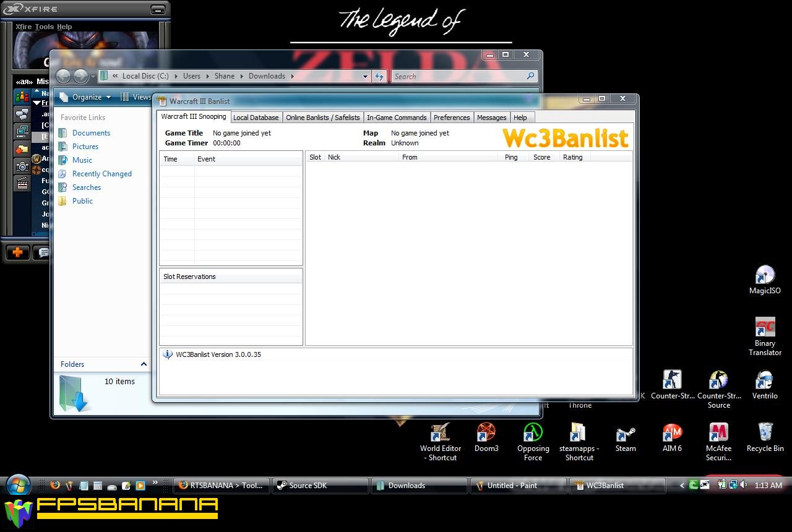
Task: Launch Opposing Force desktop icon
Action: pyautogui.click(x=533, y=442)
